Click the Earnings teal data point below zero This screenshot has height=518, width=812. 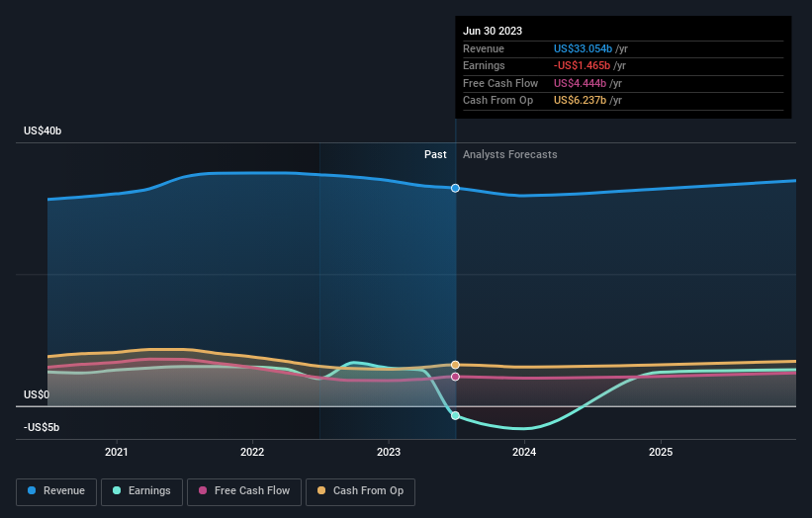(x=455, y=415)
